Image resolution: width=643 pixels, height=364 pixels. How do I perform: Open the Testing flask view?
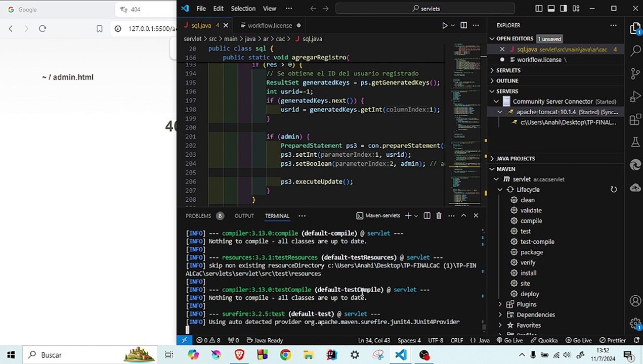(x=635, y=143)
